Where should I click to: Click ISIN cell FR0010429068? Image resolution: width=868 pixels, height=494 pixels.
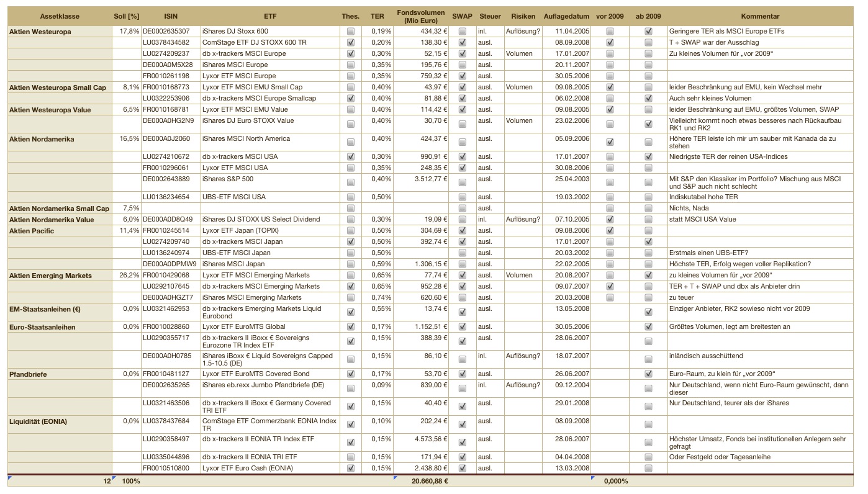pos(171,275)
